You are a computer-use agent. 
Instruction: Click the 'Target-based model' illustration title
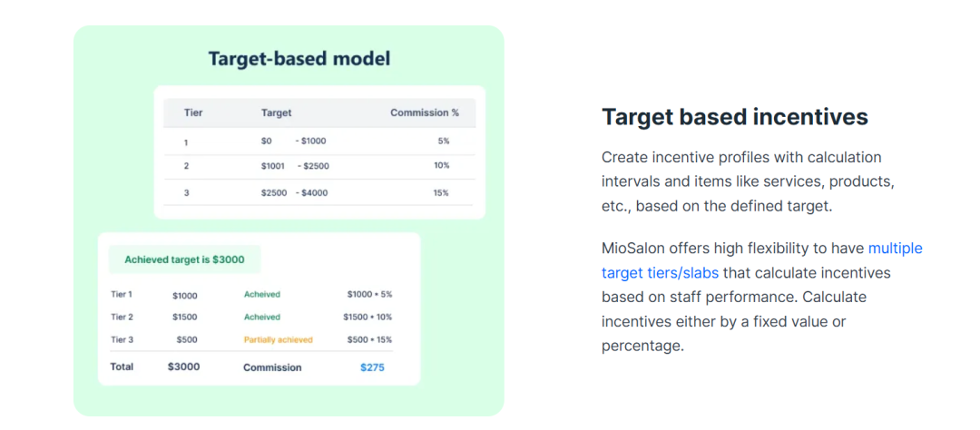point(299,59)
